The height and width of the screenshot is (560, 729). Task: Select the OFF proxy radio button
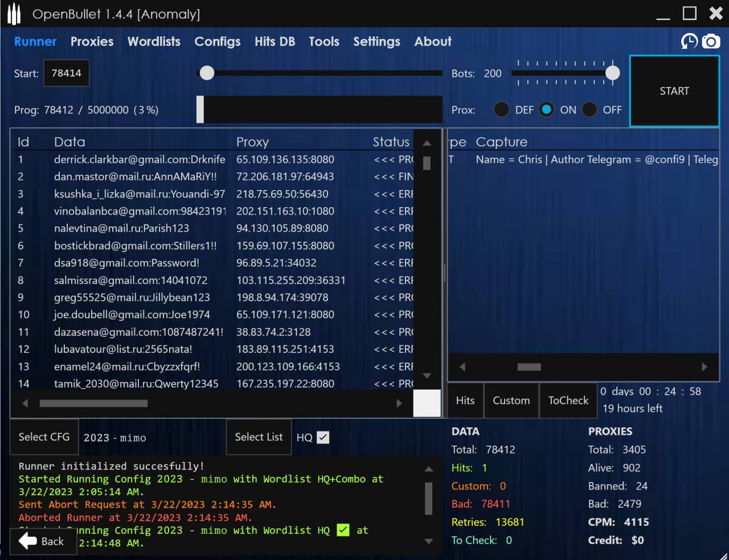589,110
